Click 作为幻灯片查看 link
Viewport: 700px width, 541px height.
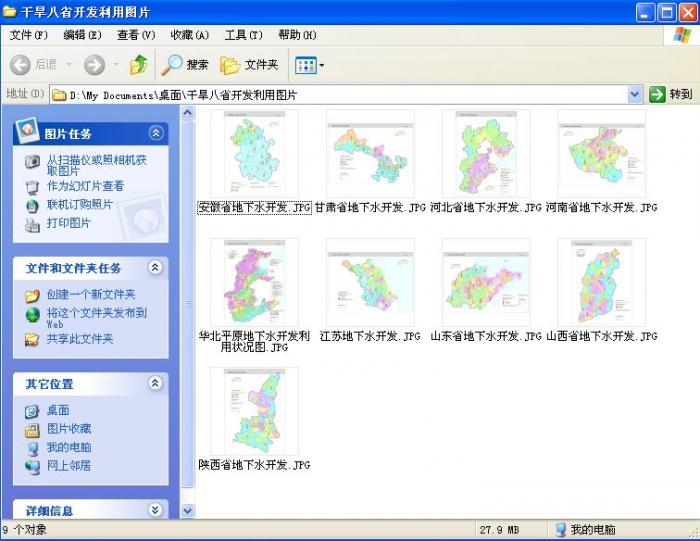coord(85,186)
